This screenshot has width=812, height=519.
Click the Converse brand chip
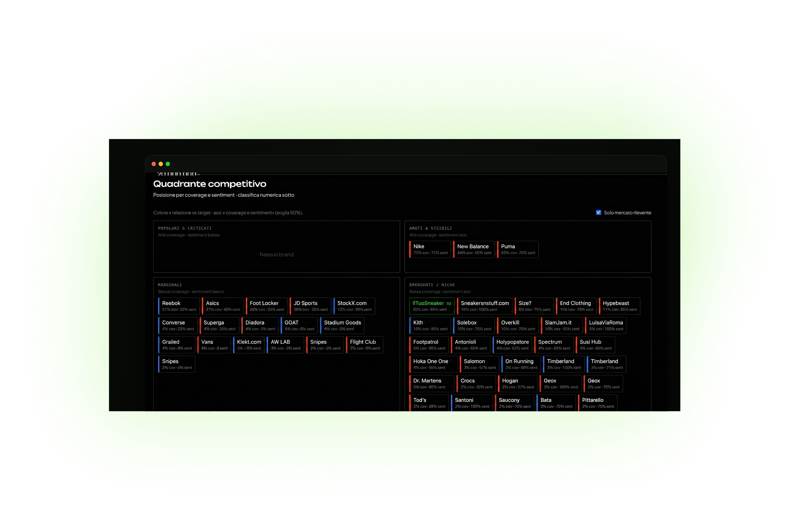click(177, 325)
